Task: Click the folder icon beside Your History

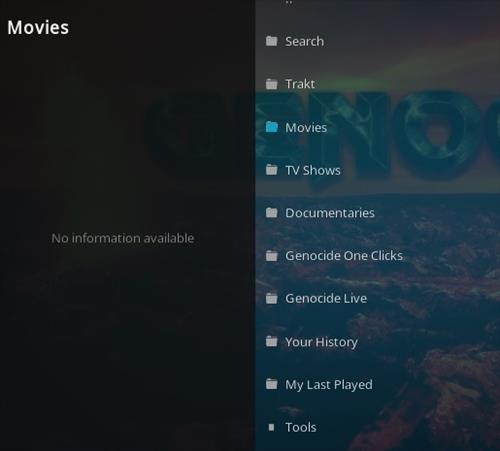Action: (x=271, y=341)
